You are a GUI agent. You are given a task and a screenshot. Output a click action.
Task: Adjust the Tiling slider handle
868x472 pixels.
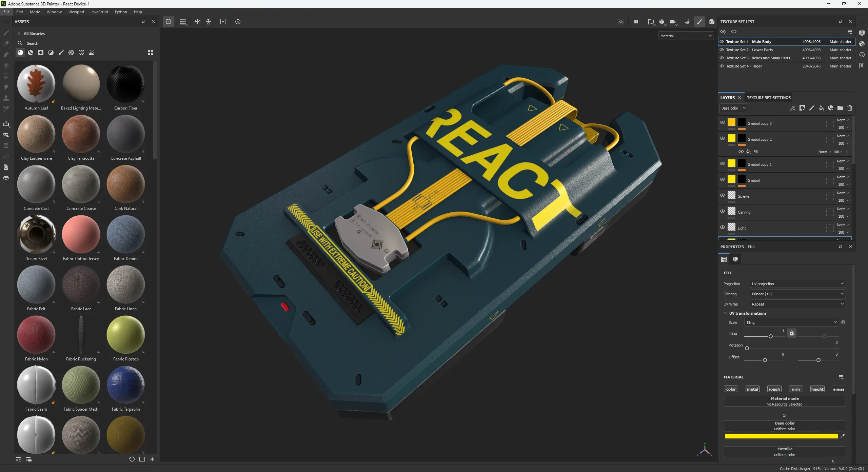pos(771,336)
